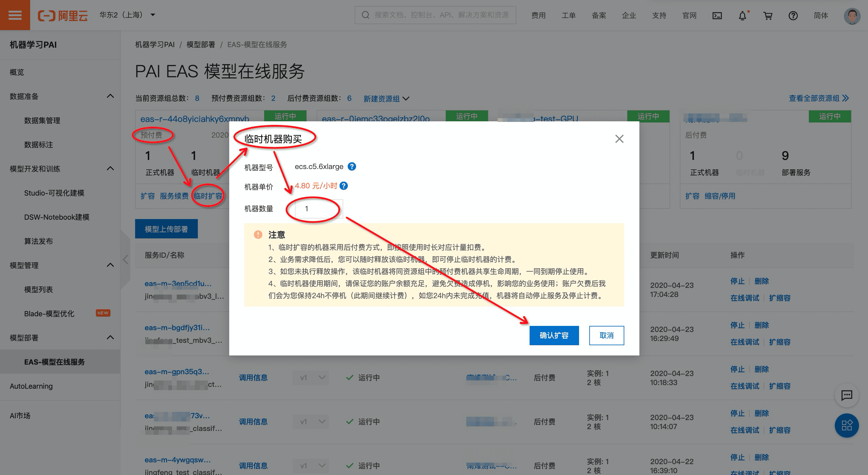Screen dimensions: 868x475
Task: Open the notification bell
Action: point(742,15)
